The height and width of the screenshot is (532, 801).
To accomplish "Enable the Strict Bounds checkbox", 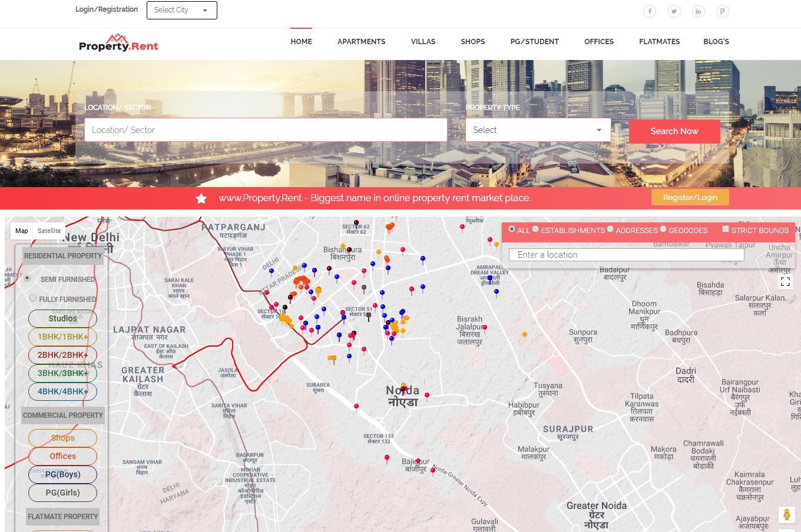I will pyautogui.click(x=726, y=230).
